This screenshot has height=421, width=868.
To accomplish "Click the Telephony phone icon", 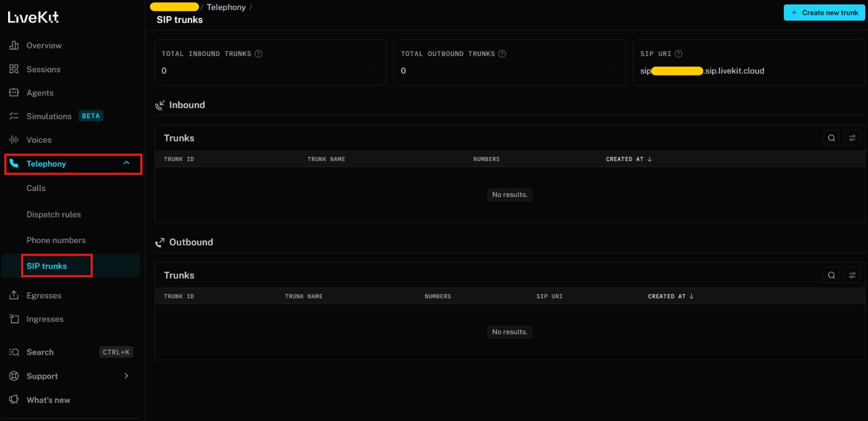I will coord(14,164).
